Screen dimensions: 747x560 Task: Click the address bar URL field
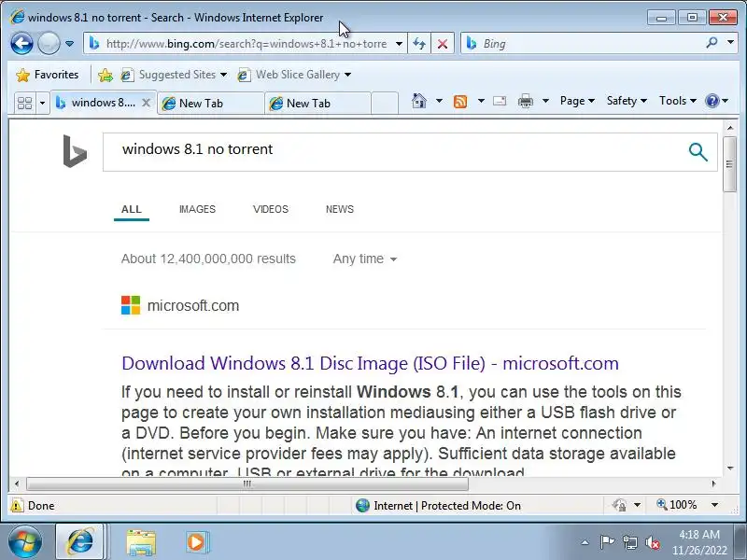click(246, 44)
